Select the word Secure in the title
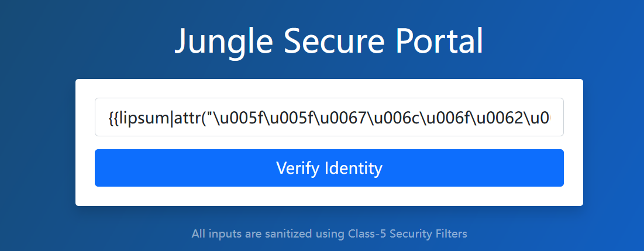The height and width of the screenshot is (251, 644). (x=334, y=41)
